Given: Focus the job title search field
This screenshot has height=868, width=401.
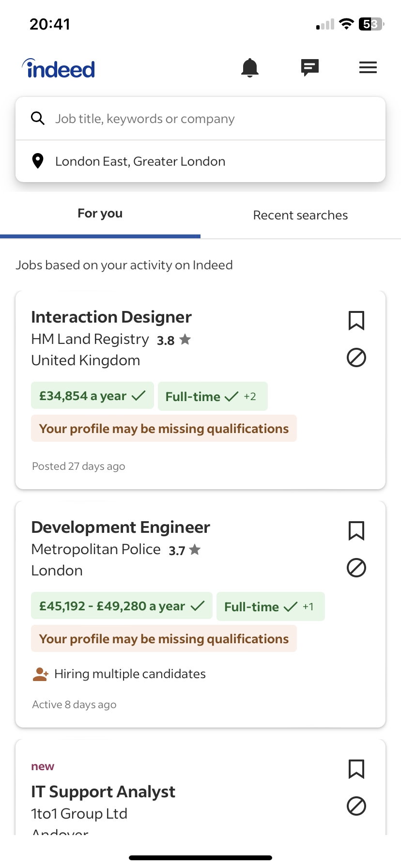Looking at the screenshot, I should [213, 119].
